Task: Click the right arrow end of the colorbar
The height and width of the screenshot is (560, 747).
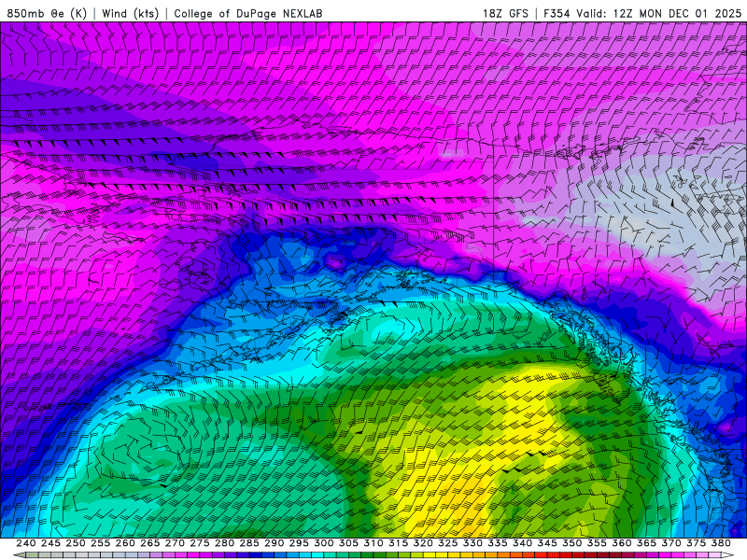Action: 727,555
